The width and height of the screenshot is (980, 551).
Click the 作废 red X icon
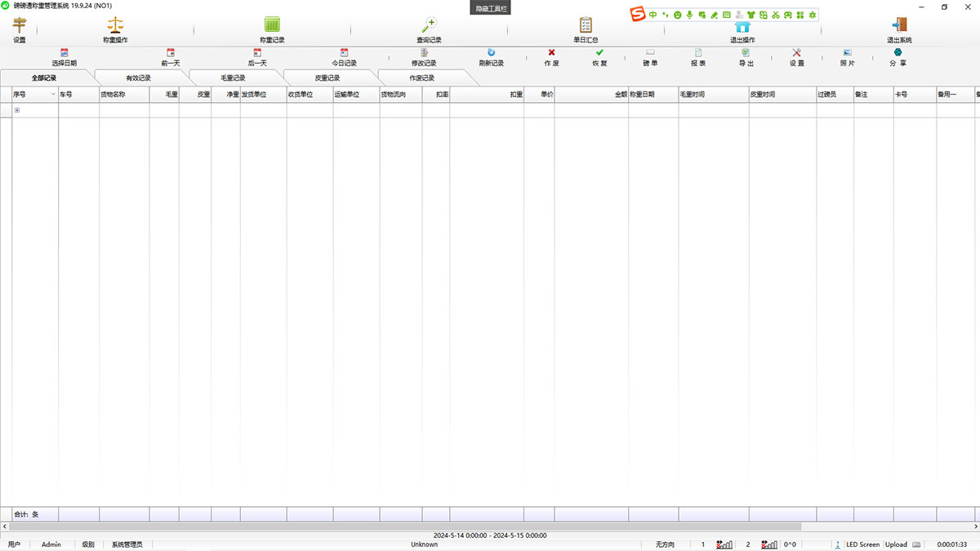(x=551, y=53)
